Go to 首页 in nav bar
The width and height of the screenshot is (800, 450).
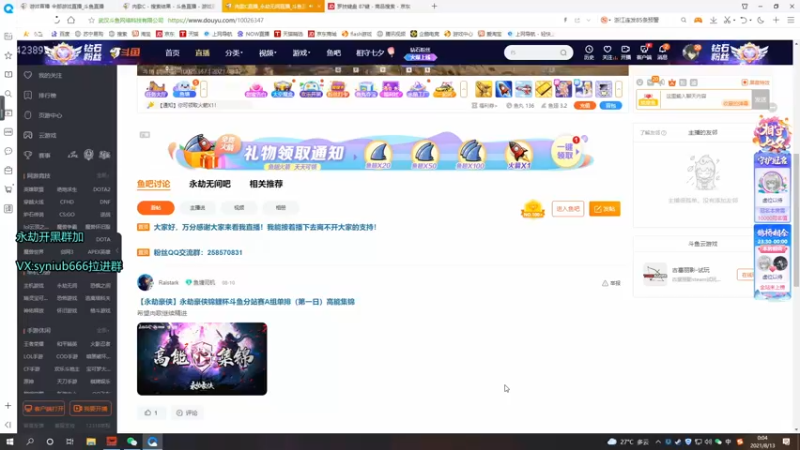(x=172, y=53)
